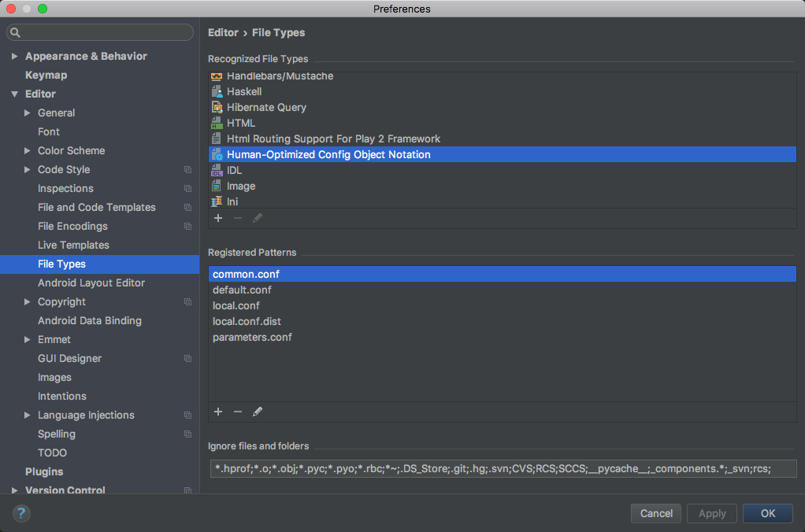Collapse the Editor section

pyautogui.click(x=14, y=94)
